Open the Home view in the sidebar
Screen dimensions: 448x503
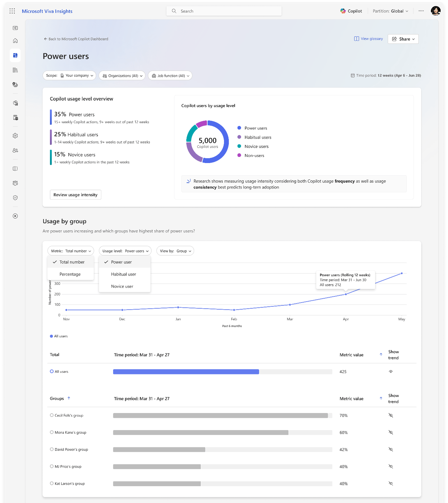pos(15,41)
